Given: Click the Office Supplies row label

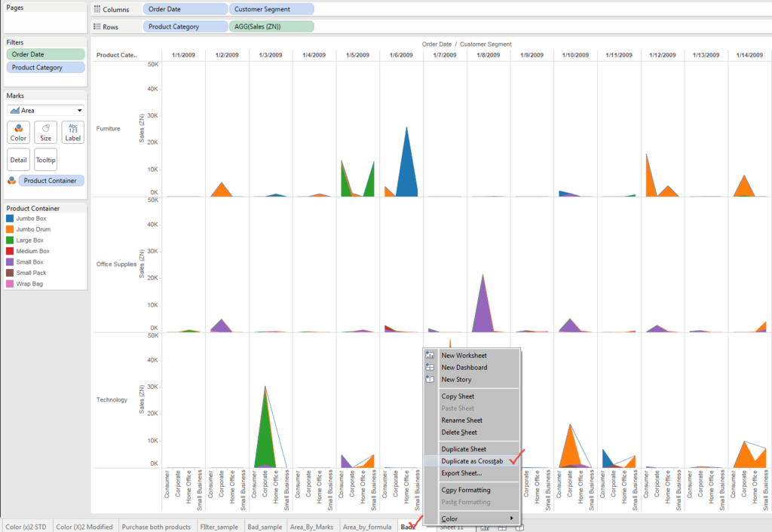Looking at the screenshot, I should (116, 264).
